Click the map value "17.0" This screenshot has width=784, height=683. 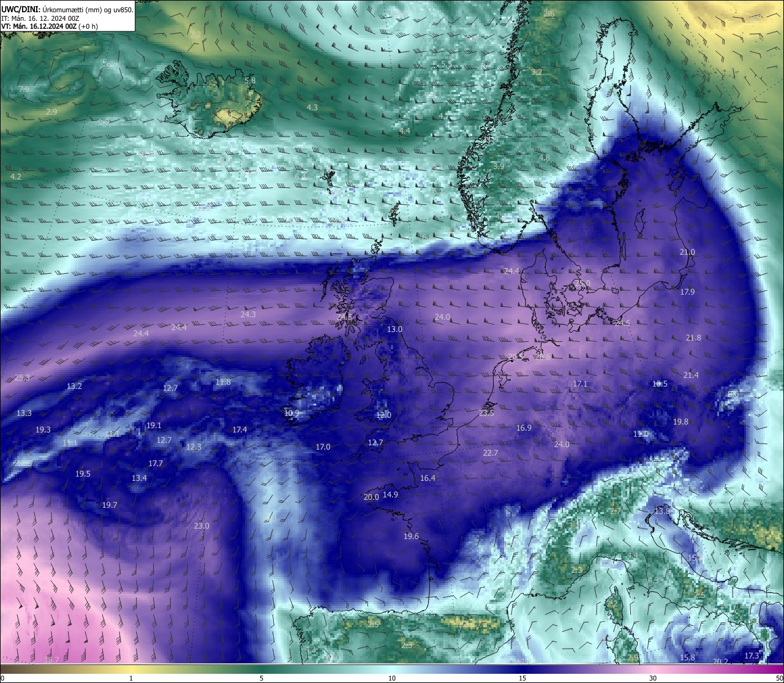(x=323, y=447)
